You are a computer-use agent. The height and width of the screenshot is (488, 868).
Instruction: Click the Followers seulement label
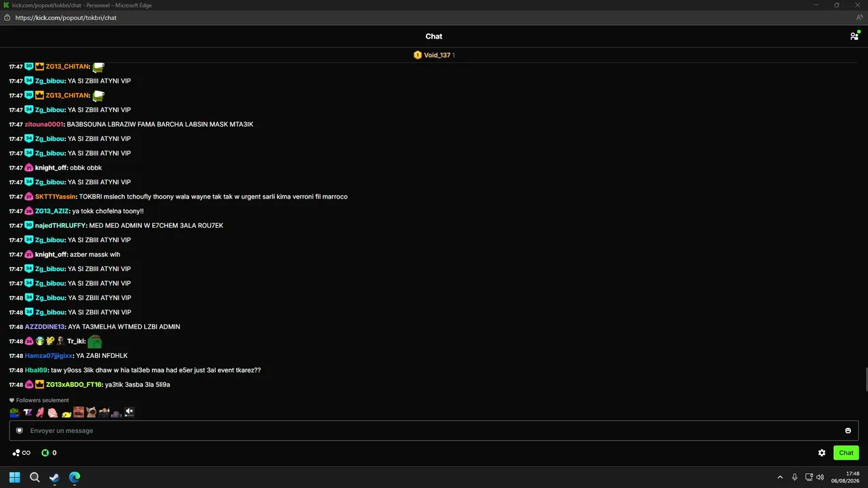pos(42,401)
